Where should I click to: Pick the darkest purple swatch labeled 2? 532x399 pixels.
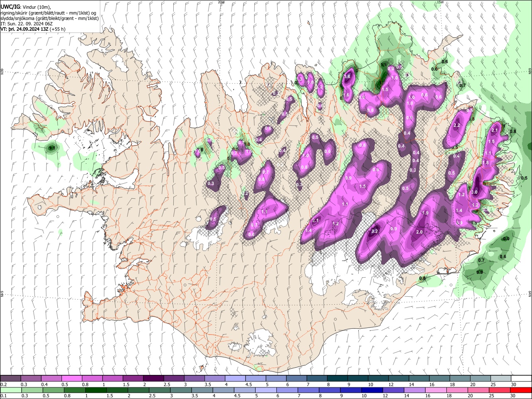[x=153, y=379]
